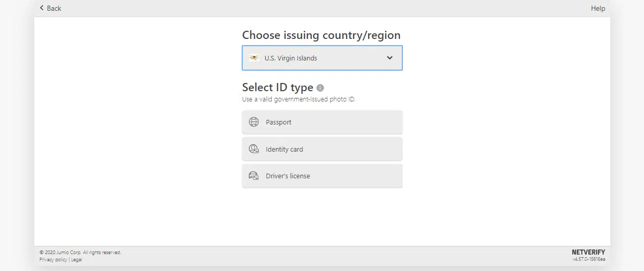Open the Help link
Viewport: 644px width, 271px height.
(x=598, y=8)
